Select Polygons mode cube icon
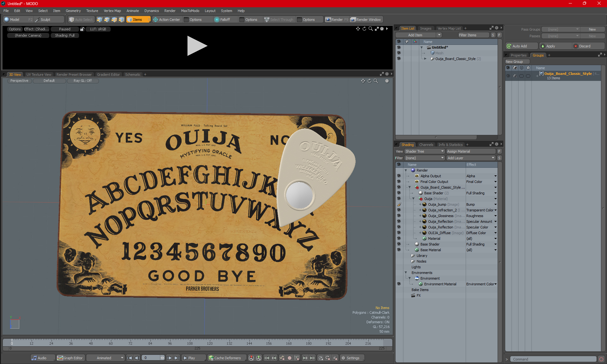Screen dimensions: 607x364 (114, 20)
